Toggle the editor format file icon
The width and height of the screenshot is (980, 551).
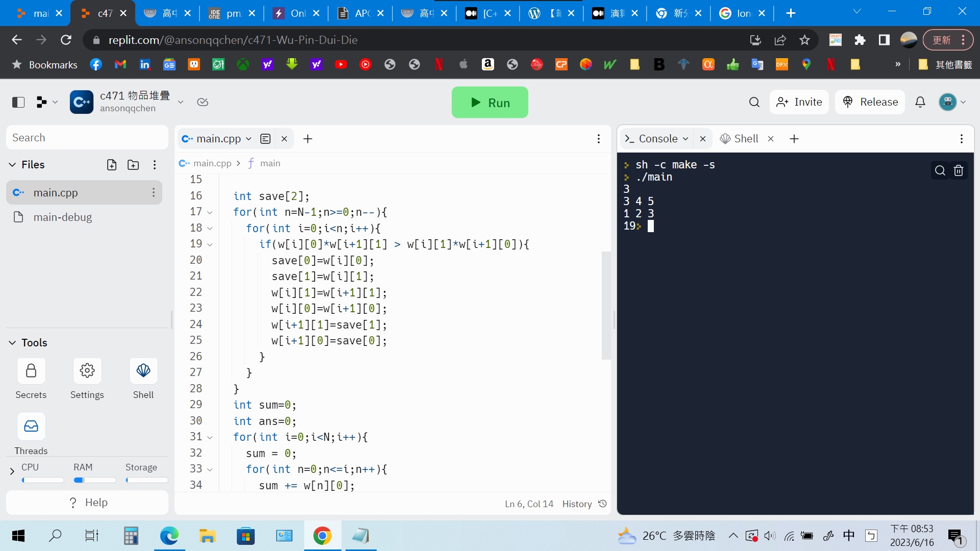[x=265, y=139]
